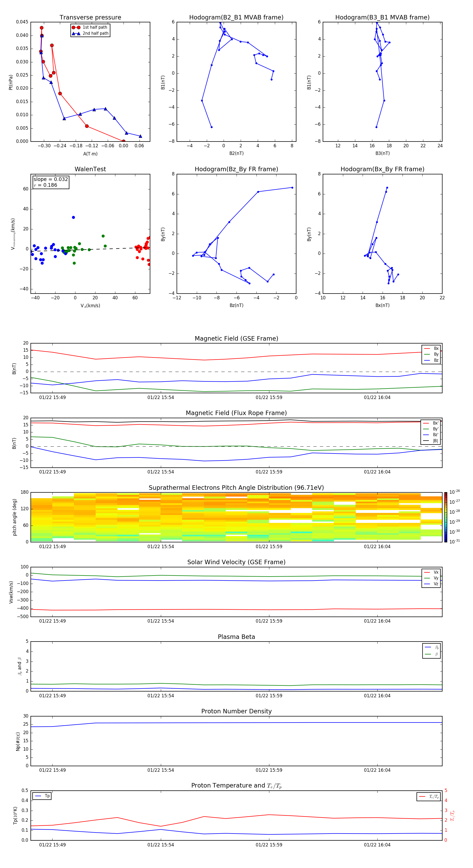Screen dimensions: 473x868
Task: Select 'Vx' in the solar wind legend
Action: click(431, 573)
